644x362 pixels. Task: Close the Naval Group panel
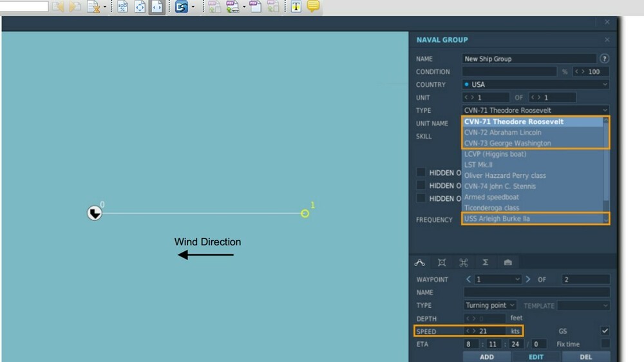coord(607,40)
